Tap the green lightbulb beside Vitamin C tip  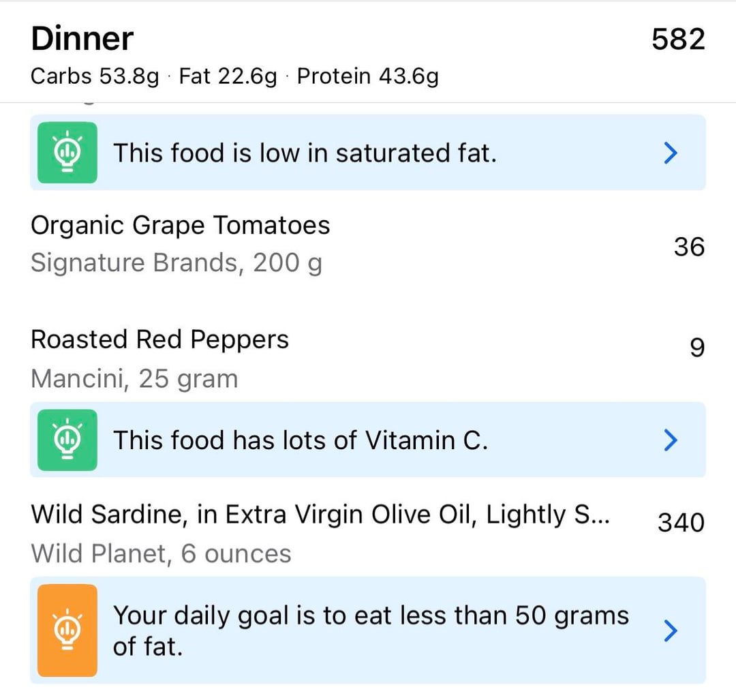pyautogui.click(x=67, y=440)
